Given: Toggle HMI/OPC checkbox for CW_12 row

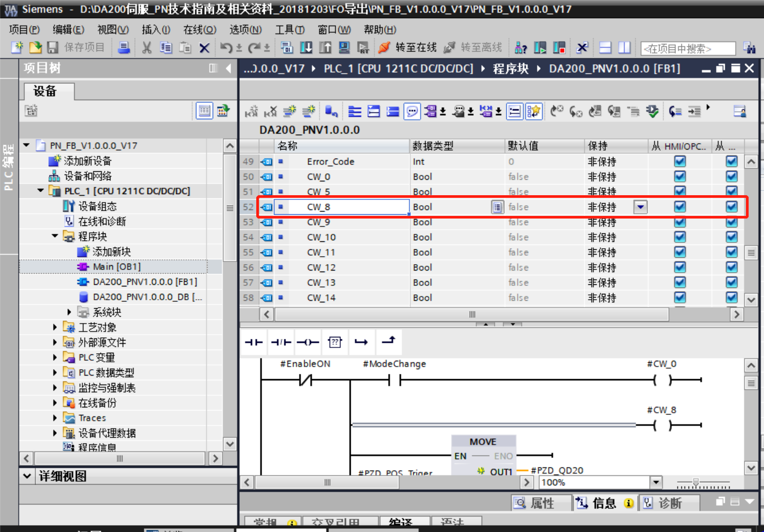Looking at the screenshot, I should [x=680, y=267].
